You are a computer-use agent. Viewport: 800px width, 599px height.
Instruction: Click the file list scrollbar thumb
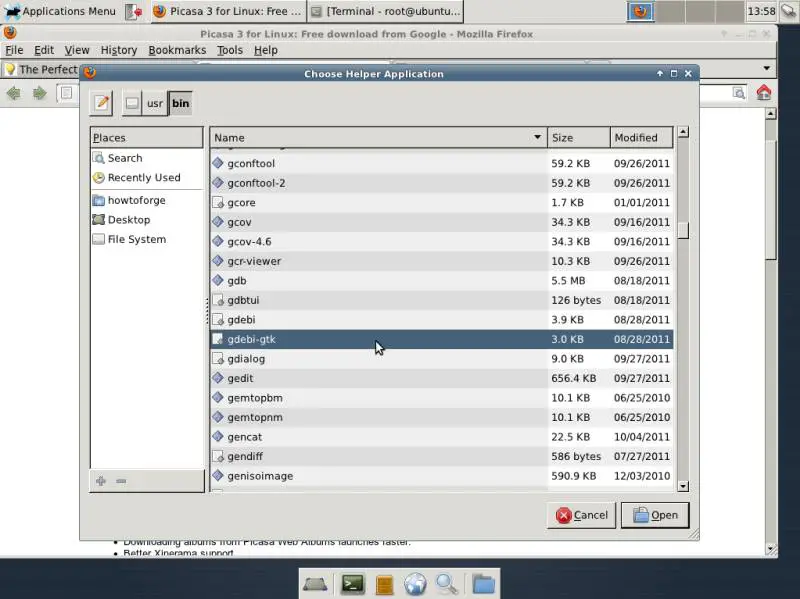[683, 230]
